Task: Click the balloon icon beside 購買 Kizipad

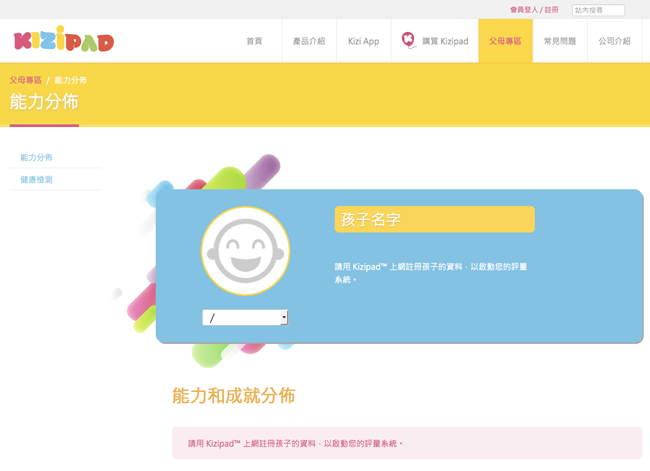Action: point(408,40)
